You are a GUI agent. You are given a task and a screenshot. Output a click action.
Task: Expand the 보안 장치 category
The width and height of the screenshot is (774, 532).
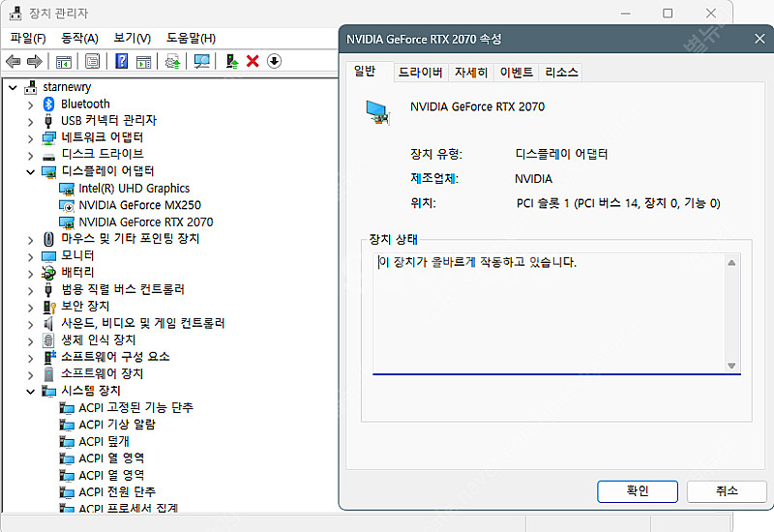click(x=31, y=308)
